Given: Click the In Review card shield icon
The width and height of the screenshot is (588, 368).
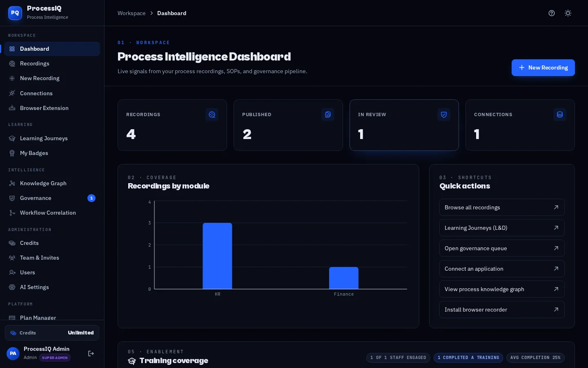Looking at the screenshot, I should [x=444, y=114].
